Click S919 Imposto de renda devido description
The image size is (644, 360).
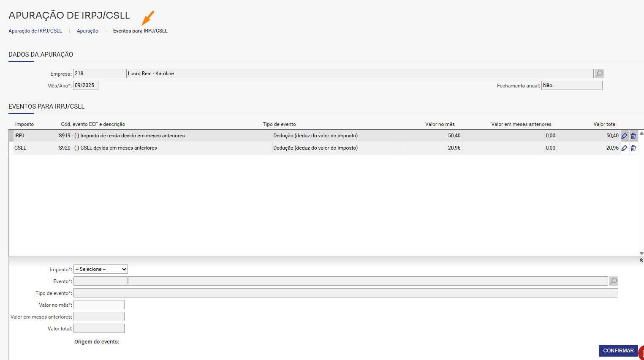[122, 136]
